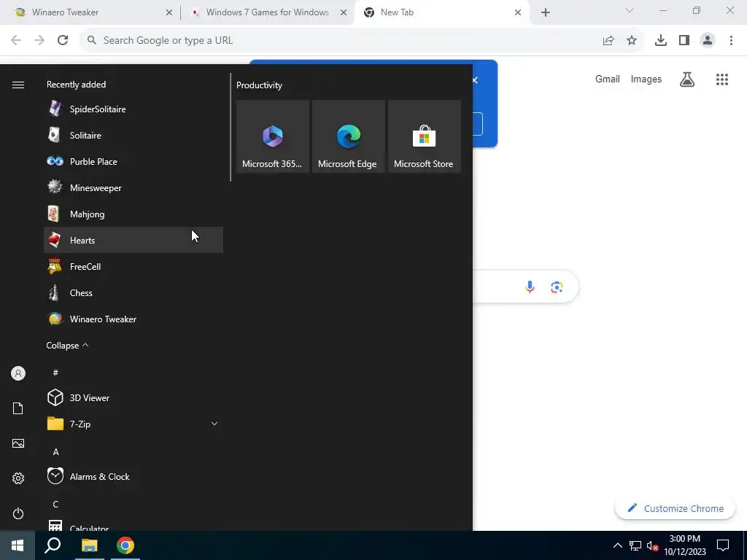Launch Solitaire from Recently added
The height and width of the screenshot is (560, 747).
(133, 135)
